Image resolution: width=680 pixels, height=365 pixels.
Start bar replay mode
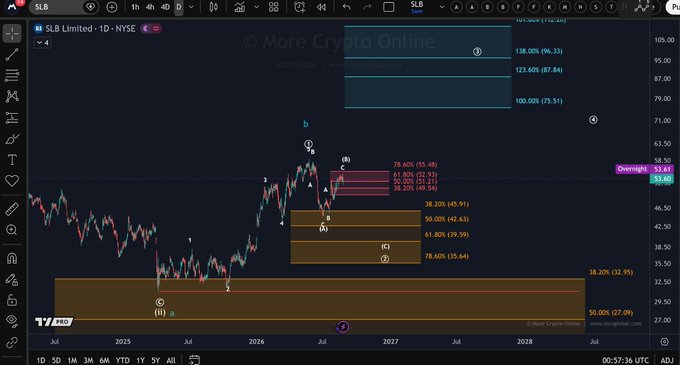click(321, 7)
